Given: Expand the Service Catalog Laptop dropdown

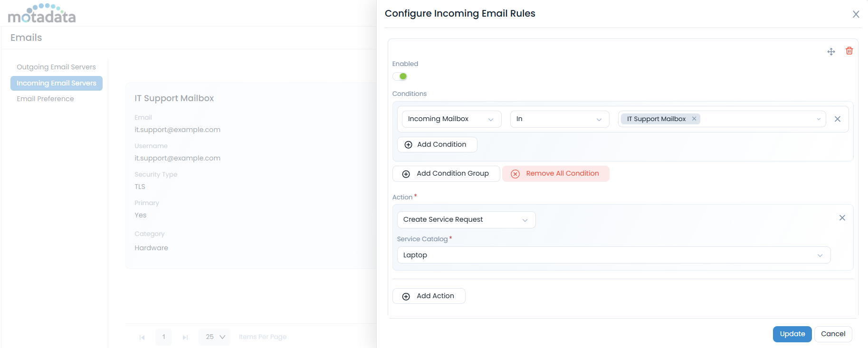Looking at the screenshot, I should tap(613, 255).
